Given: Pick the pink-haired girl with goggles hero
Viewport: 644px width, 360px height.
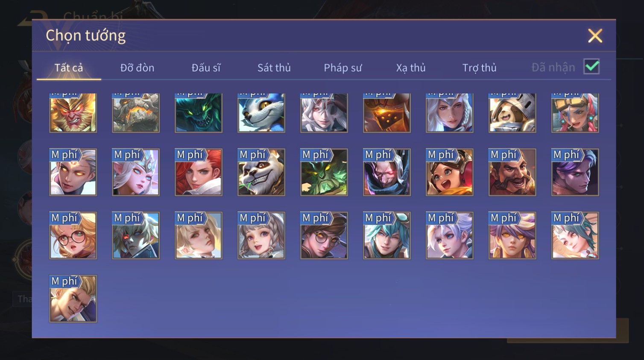Looking at the screenshot, I should pyautogui.click(x=575, y=113).
